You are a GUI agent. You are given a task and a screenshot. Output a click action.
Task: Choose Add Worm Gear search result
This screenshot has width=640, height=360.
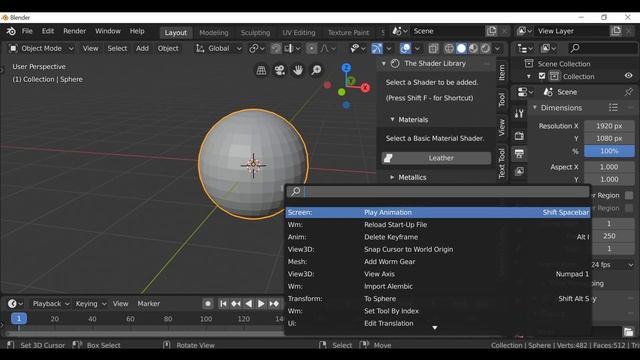438,262
